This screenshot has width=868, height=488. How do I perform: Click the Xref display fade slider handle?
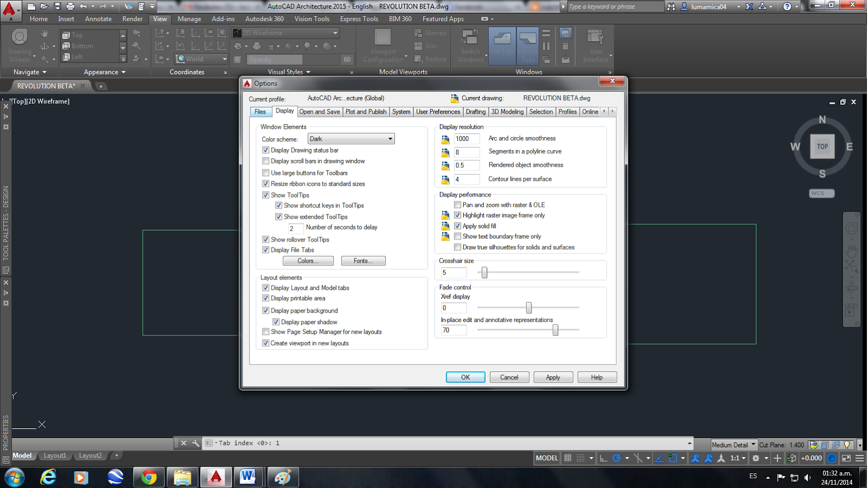(529, 308)
